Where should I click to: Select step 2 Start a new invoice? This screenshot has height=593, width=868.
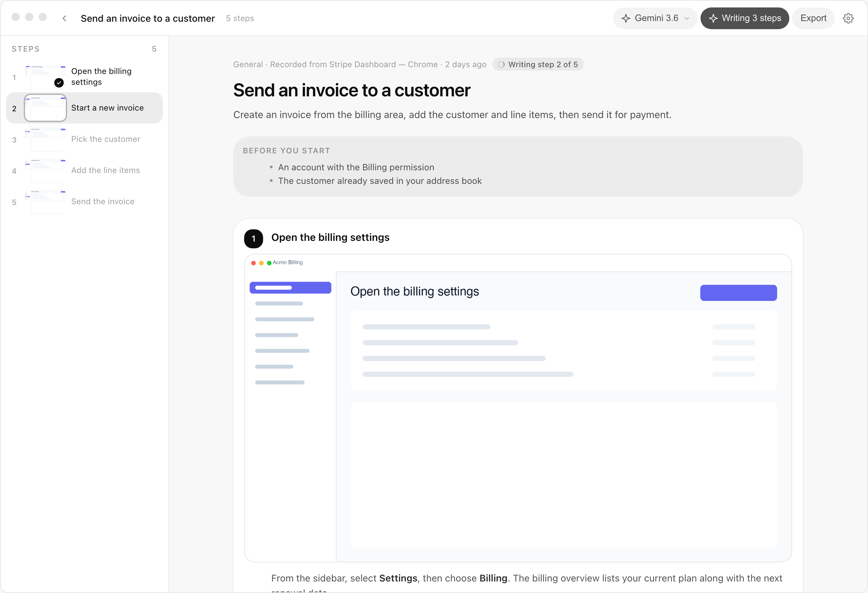(84, 108)
